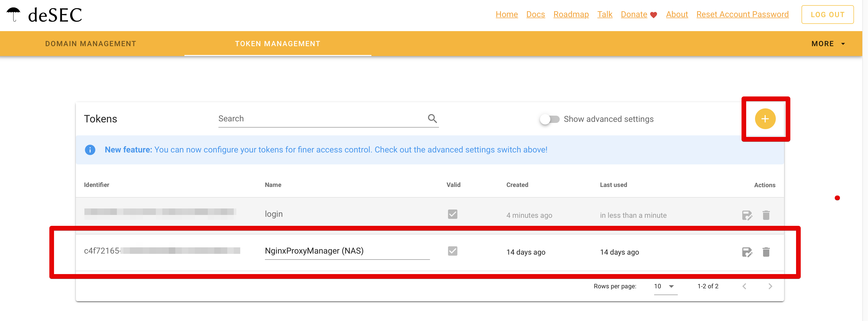Viewport: 868px width, 321px height.
Task: Edit the login token
Action: point(747,215)
